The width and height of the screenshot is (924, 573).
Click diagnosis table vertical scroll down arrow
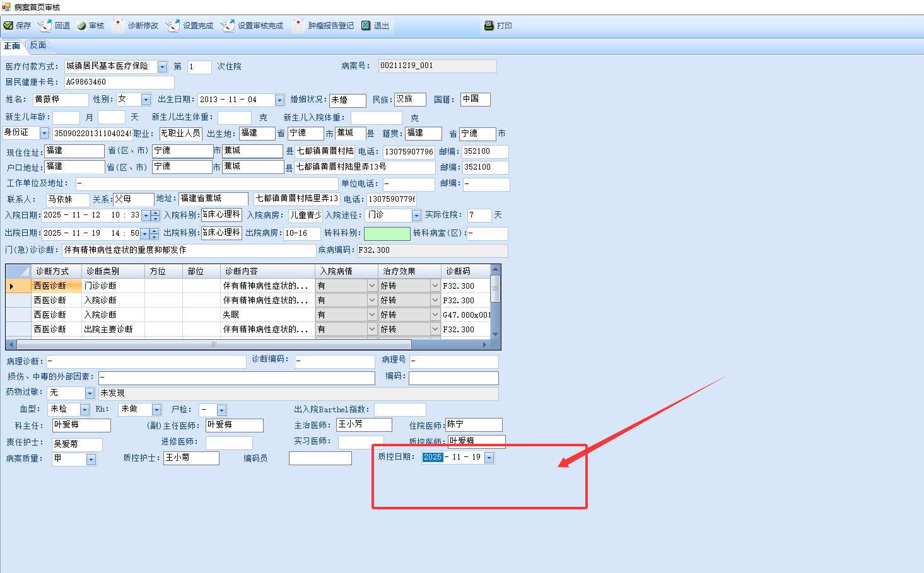click(x=495, y=334)
